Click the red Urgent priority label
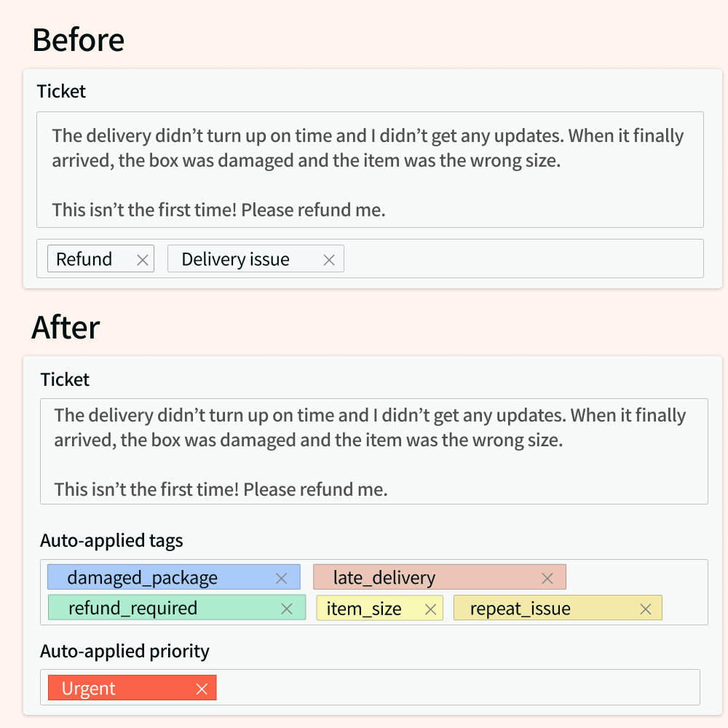 click(x=88, y=688)
